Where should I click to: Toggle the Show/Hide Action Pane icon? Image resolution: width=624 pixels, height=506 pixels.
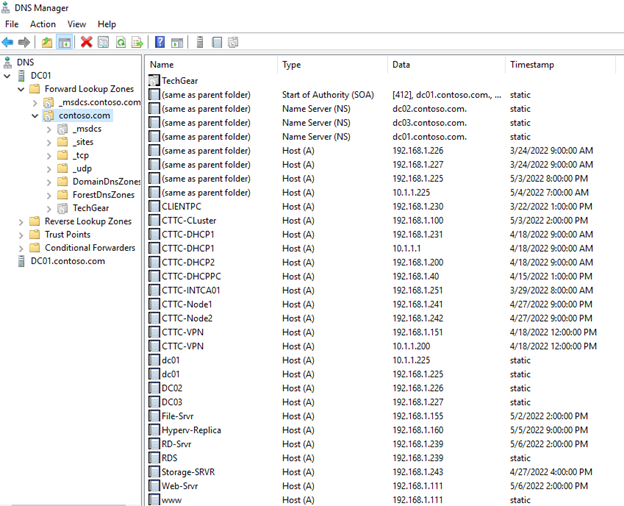(x=177, y=42)
